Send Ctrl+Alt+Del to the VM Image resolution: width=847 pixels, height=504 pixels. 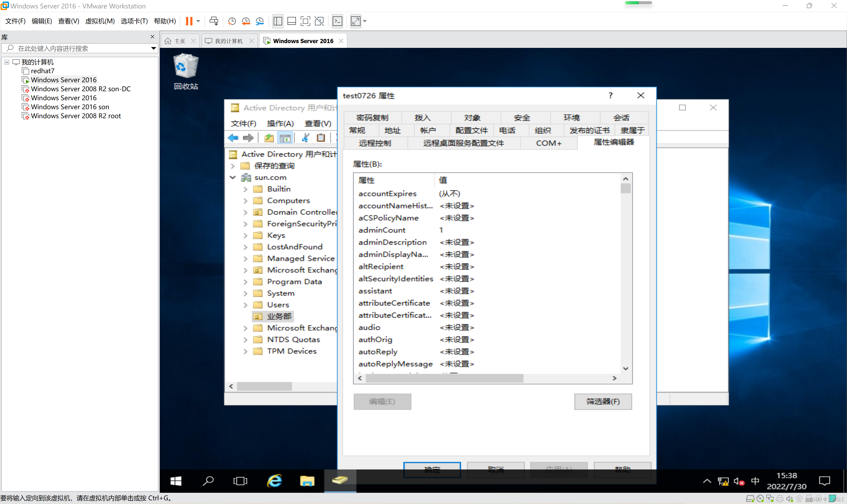point(214,21)
